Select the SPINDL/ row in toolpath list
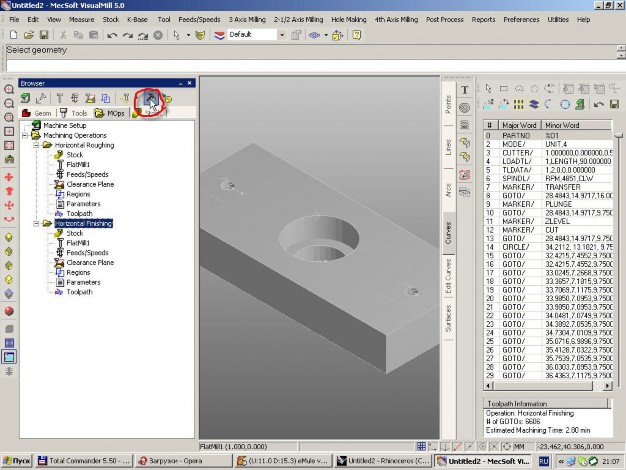626x470 pixels. [x=548, y=178]
